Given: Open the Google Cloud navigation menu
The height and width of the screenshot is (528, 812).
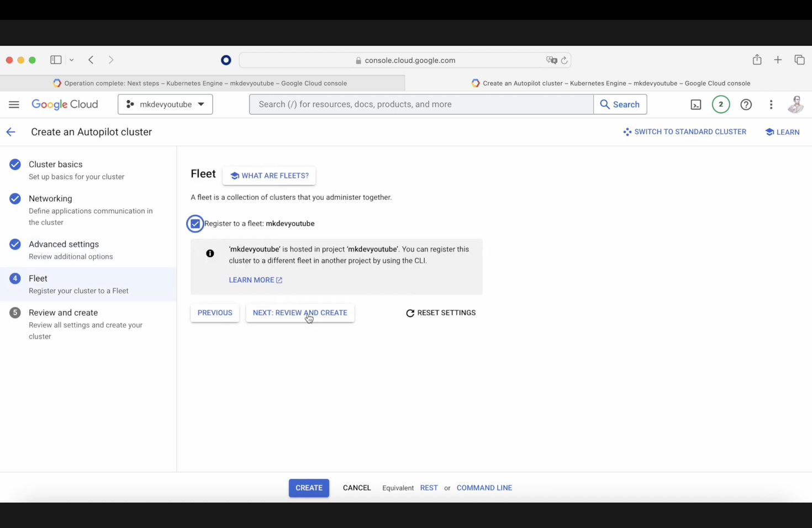Looking at the screenshot, I should point(14,104).
